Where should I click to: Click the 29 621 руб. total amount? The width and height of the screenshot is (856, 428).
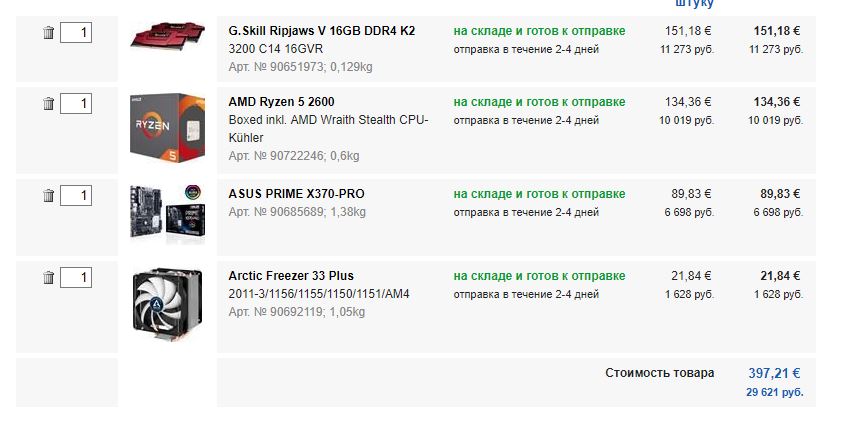[774, 392]
